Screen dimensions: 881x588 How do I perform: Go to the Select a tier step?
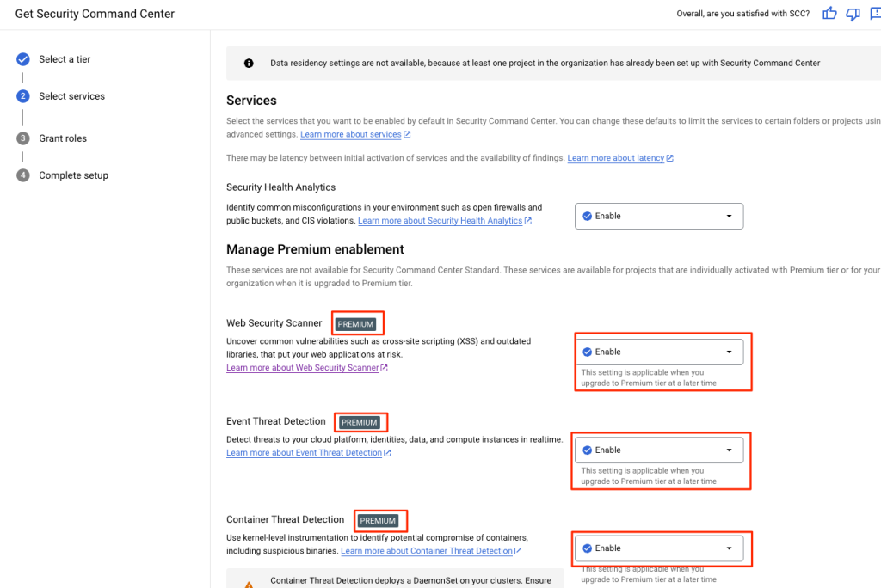[65, 59]
